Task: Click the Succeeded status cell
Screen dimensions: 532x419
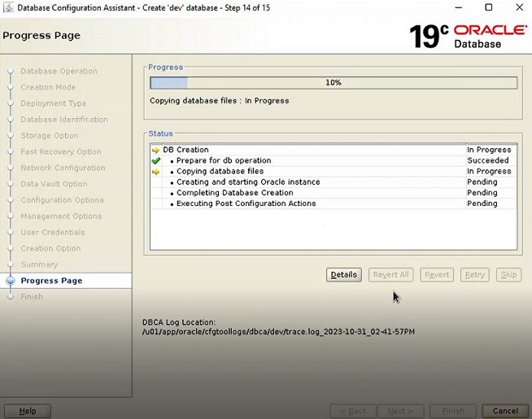Action: click(x=488, y=160)
